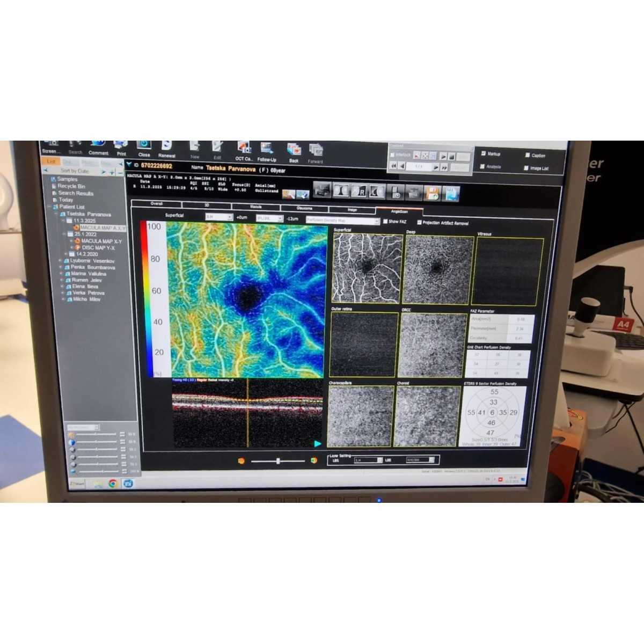This screenshot has height=644, width=644.
Task: Select the AngioScan tab
Action: coord(399,211)
